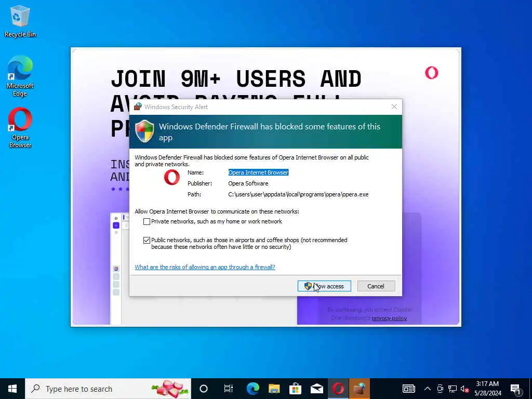
Task: Open Microsoft Store from the taskbar
Action: (x=295, y=389)
